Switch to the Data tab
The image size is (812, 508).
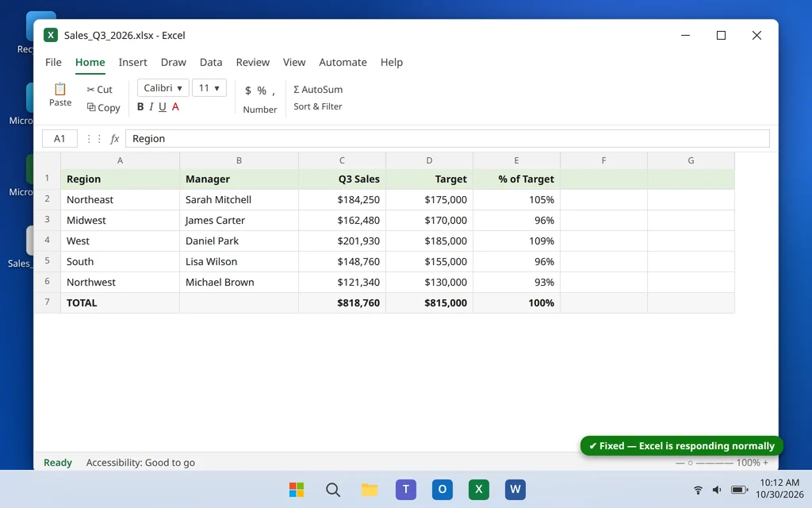pyautogui.click(x=211, y=62)
